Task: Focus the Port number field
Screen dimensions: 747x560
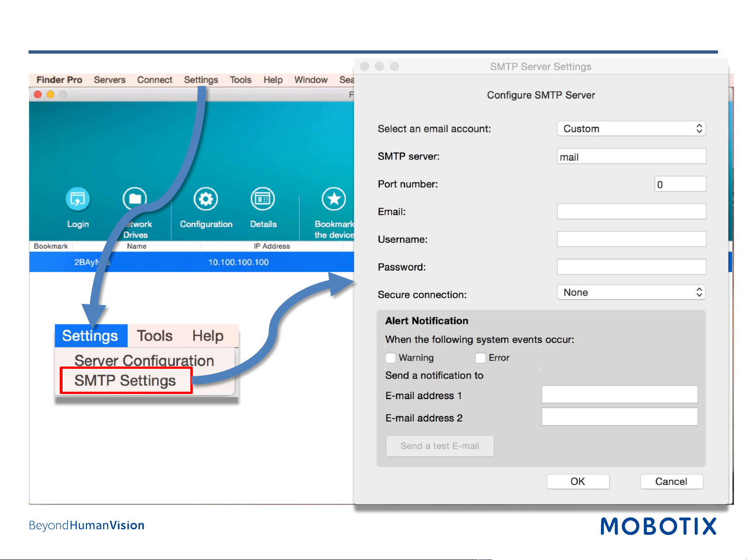Action: (x=680, y=184)
